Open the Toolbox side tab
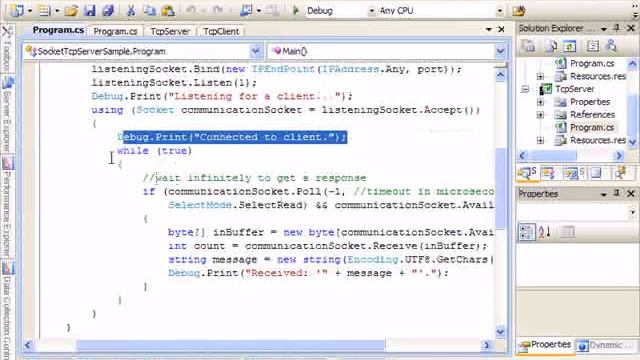Image resolution: width=640 pixels, height=360 pixels. click(x=7, y=48)
